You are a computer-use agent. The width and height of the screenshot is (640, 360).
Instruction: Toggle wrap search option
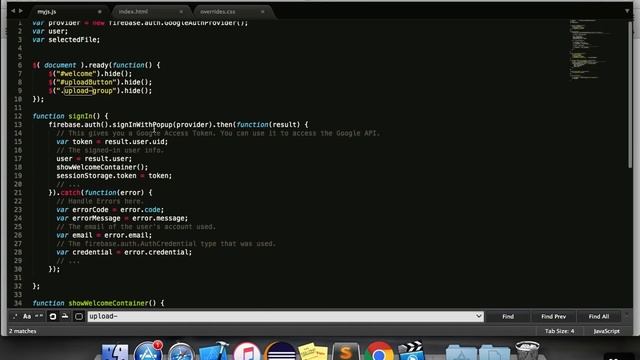pyautogui.click(x=53, y=316)
